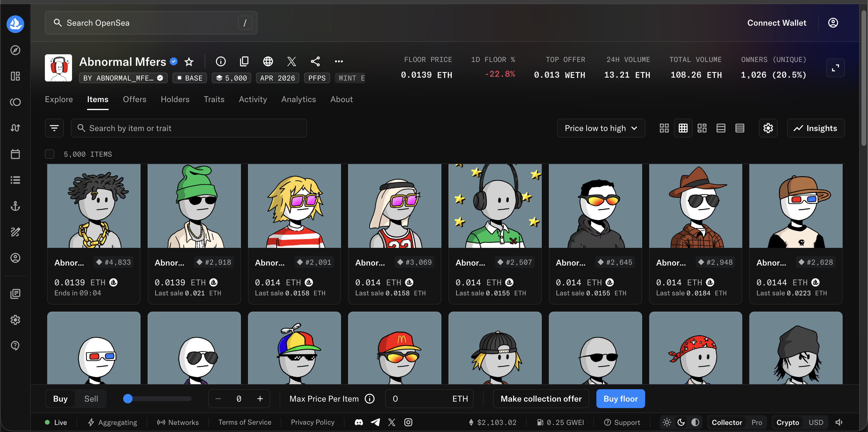The width and height of the screenshot is (868, 432).
Task: Open the item display settings gear
Action: tap(768, 128)
